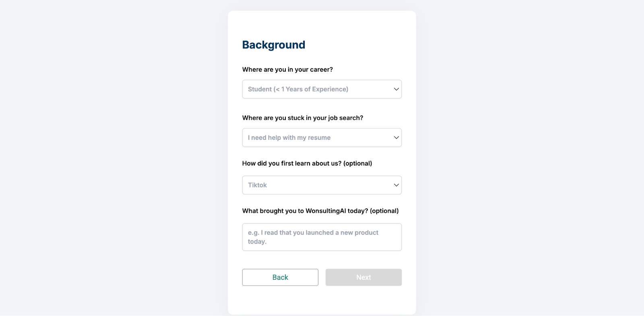
Task: Click the "Where are you in your career?" label
Action: point(287,69)
